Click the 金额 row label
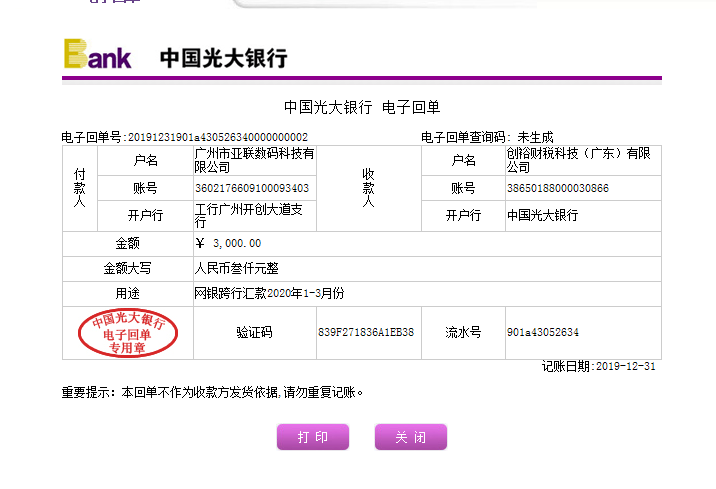The width and height of the screenshot is (716, 489). click(127, 243)
